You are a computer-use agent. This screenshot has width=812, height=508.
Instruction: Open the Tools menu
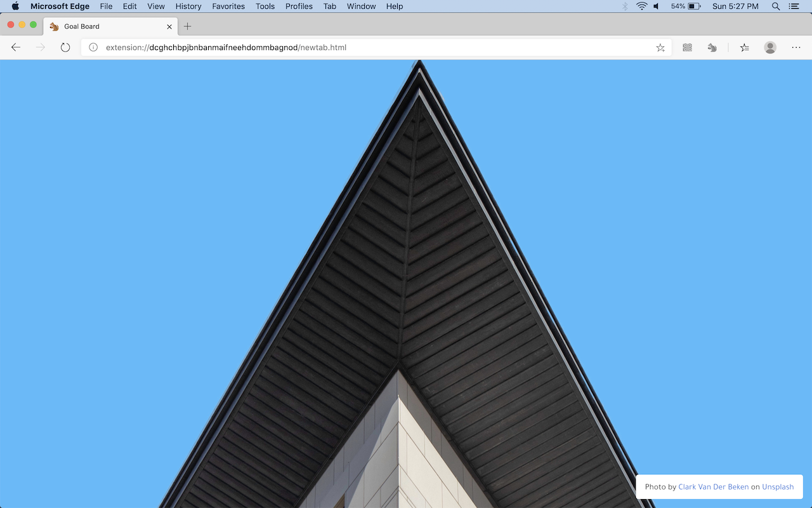pyautogui.click(x=265, y=6)
